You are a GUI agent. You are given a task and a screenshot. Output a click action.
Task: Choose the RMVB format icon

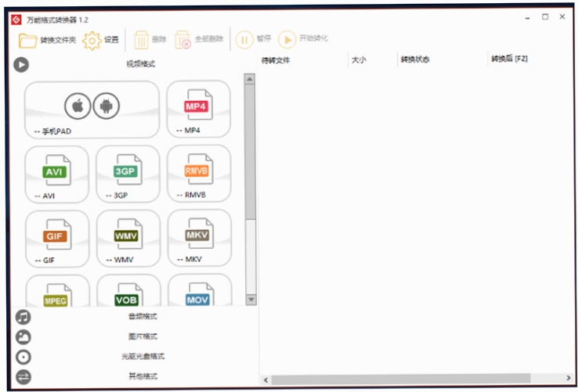point(199,169)
